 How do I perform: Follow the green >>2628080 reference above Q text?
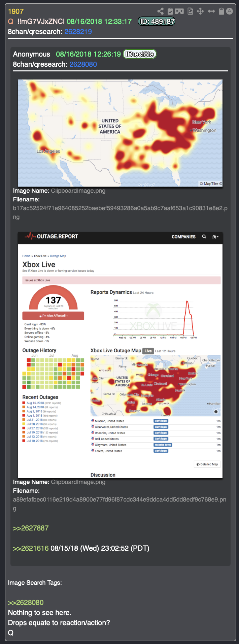point(26,603)
